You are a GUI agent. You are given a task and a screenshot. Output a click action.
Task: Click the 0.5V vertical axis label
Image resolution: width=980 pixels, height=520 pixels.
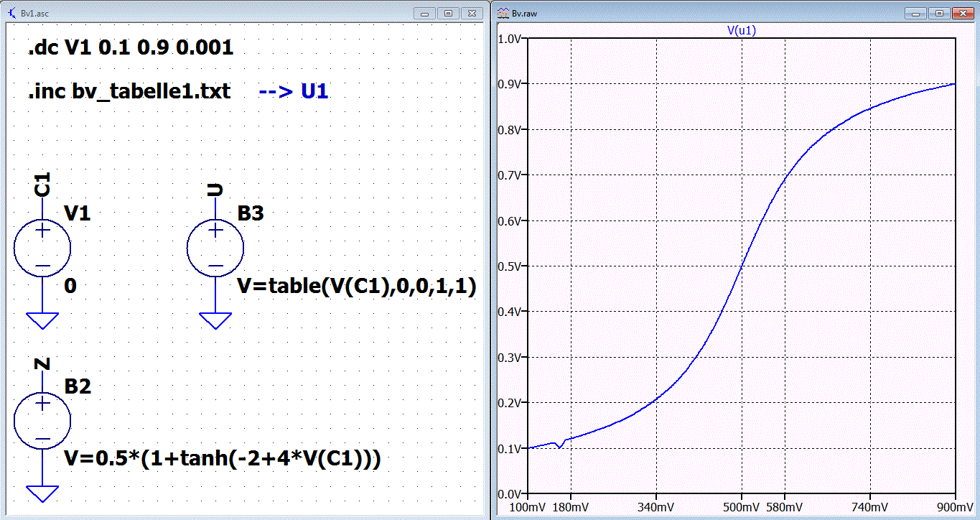pos(509,266)
